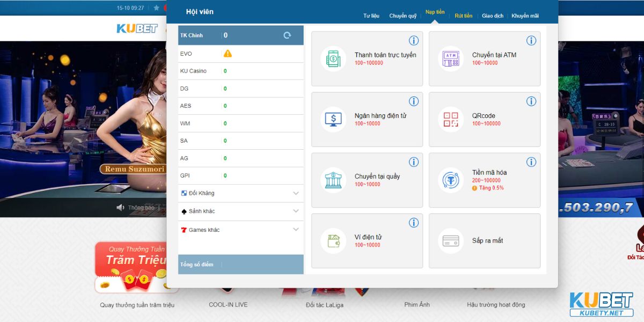Select the KU Casino balance row
644x322 pixels.
pyautogui.click(x=241, y=71)
